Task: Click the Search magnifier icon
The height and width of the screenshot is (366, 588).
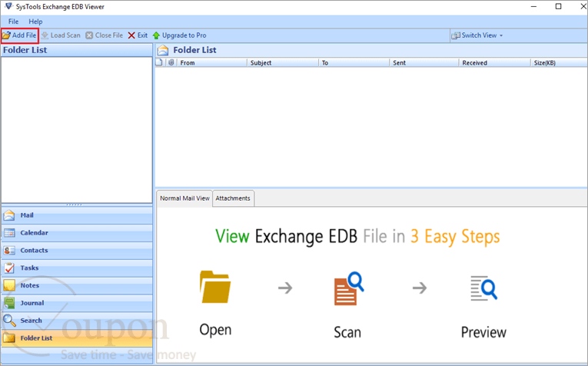Action: tap(9, 321)
